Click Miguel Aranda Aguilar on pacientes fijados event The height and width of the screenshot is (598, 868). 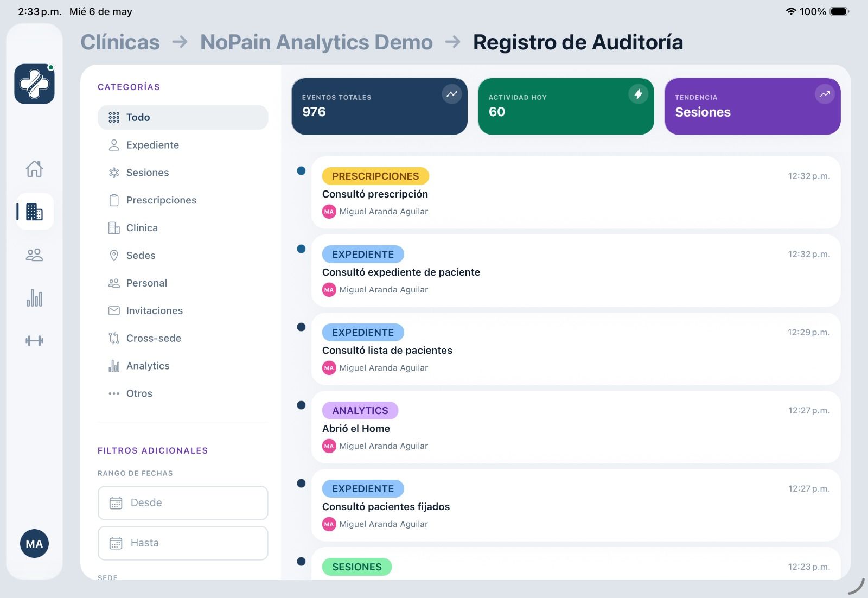tap(384, 524)
